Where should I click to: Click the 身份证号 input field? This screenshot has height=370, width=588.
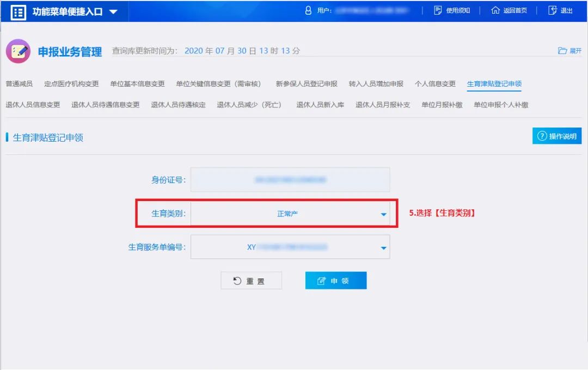pyautogui.click(x=290, y=180)
